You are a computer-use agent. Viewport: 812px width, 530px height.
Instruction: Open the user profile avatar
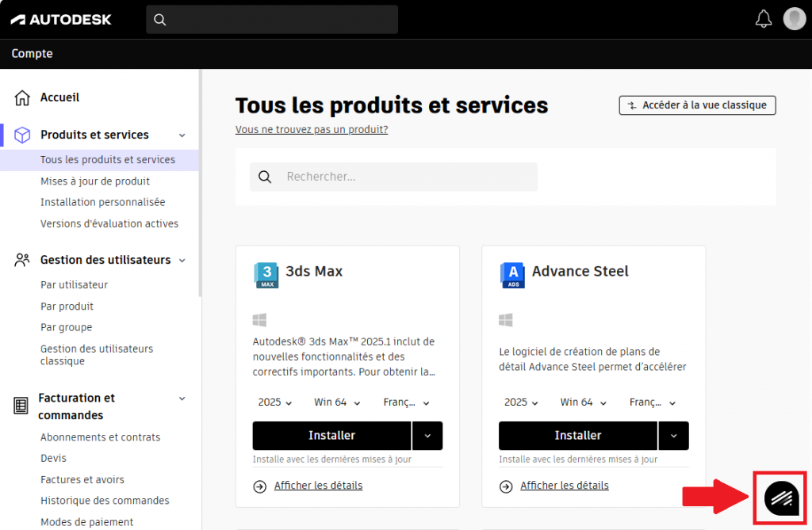pos(794,19)
